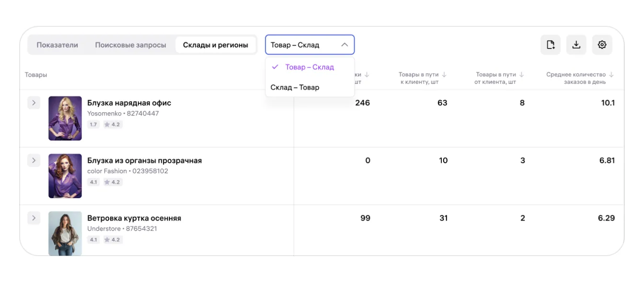Screen dimensions: 644x282
Task: Collapse the "Товар – Склад" dropdown
Action: click(344, 45)
